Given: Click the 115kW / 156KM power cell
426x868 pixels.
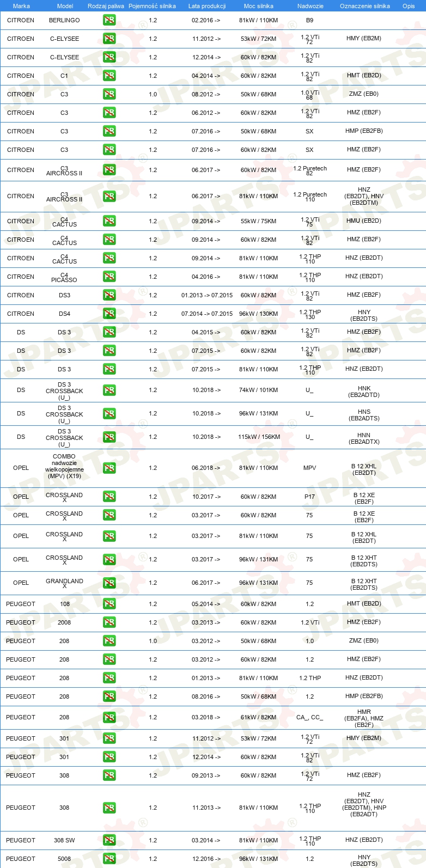Looking at the screenshot, I should coord(259,437).
